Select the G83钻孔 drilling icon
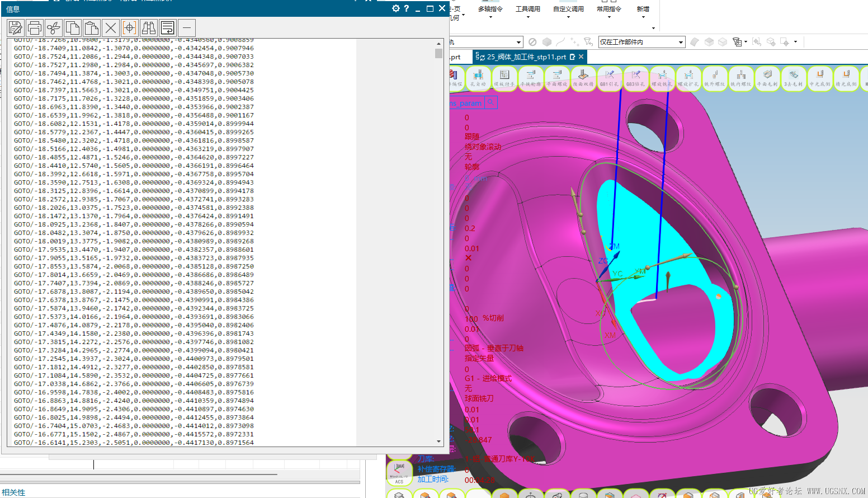Viewport: 868px width, 498px height. click(x=636, y=78)
